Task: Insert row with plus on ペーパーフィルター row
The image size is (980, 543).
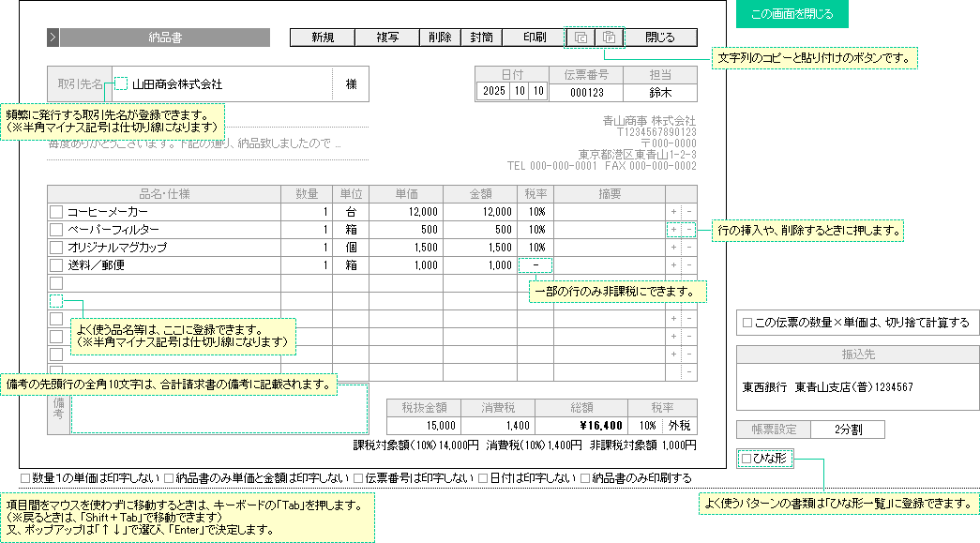Action: click(x=673, y=230)
